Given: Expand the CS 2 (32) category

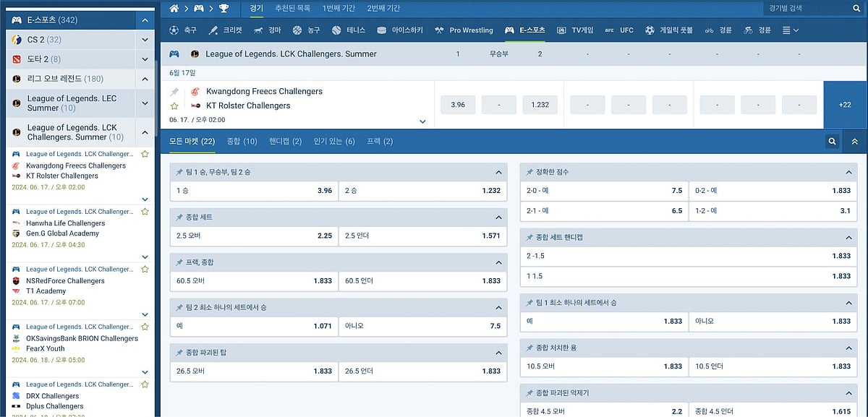Looking at the screenshot, I should tap(145, 40).
